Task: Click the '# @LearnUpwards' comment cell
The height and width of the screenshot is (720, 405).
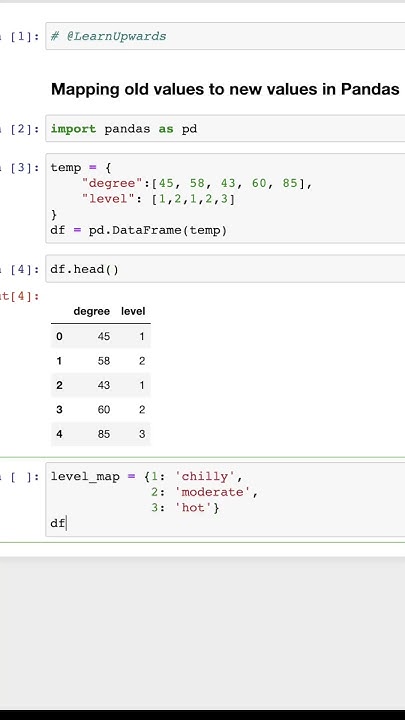Action: [x=225, y=36]
